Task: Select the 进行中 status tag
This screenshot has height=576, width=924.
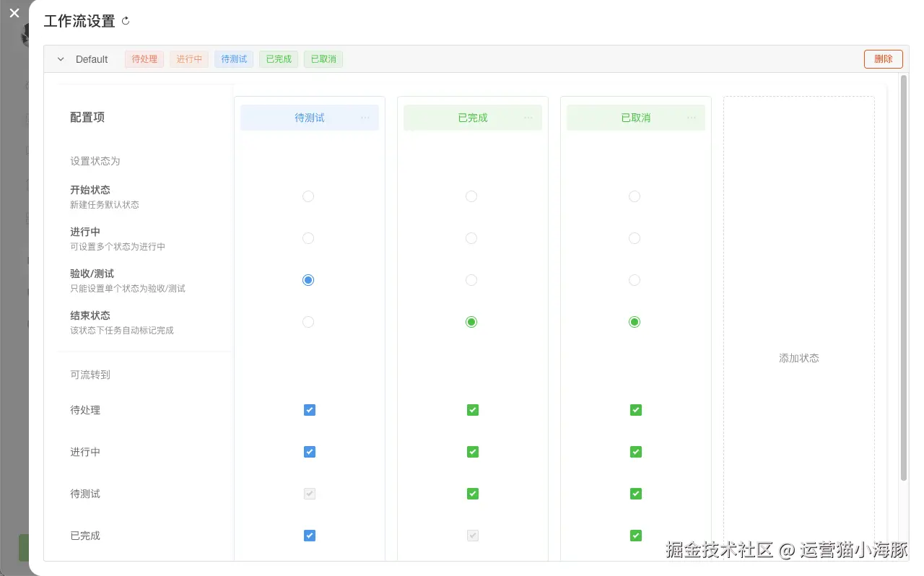Action: click(188, 59)
